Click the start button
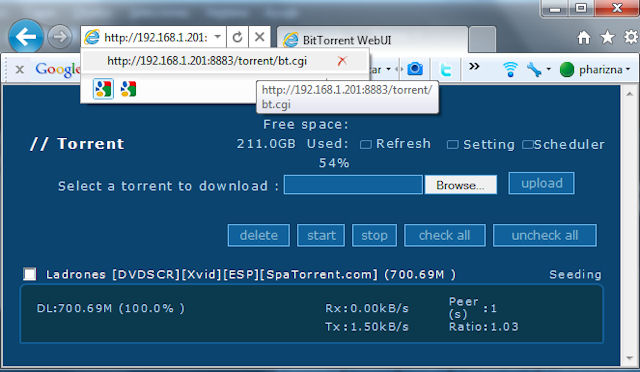Screen dimensions: 640x372 pyautogui.click(x=321, y=235)
